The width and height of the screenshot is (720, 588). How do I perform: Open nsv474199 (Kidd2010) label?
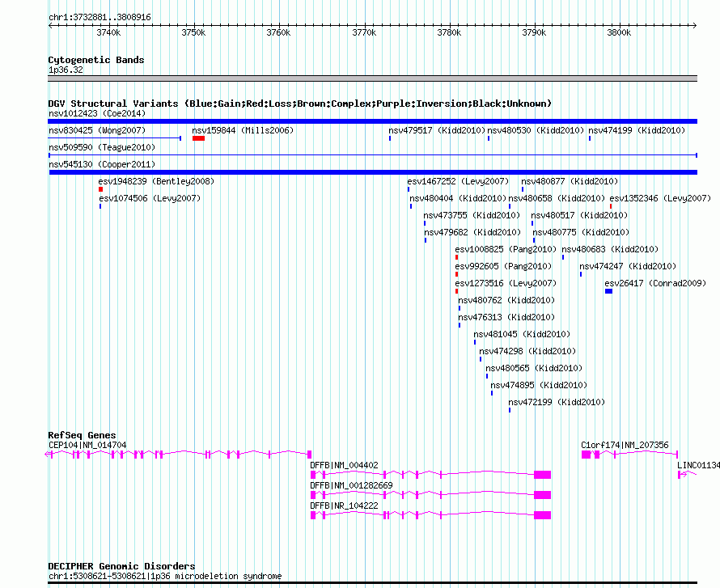(637, 130)
